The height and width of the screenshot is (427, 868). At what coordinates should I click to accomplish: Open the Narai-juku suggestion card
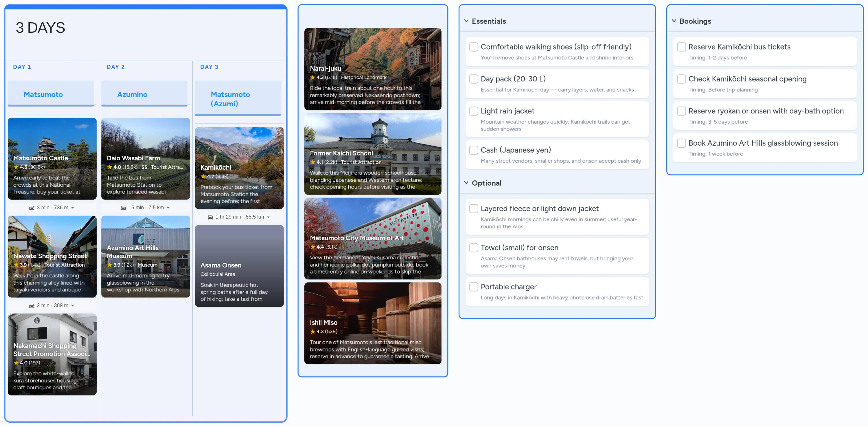pyautogui.click(x=373, y=69)
